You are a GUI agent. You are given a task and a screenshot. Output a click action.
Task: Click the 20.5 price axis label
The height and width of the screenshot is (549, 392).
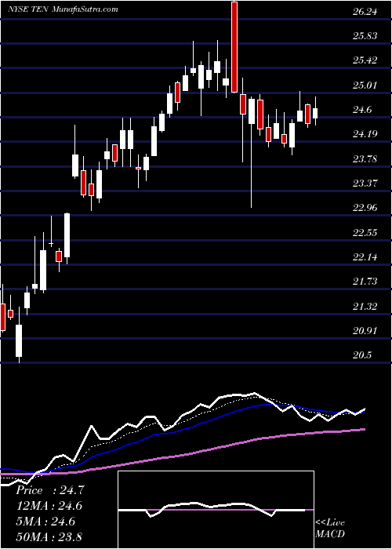[x=362, y=355]
